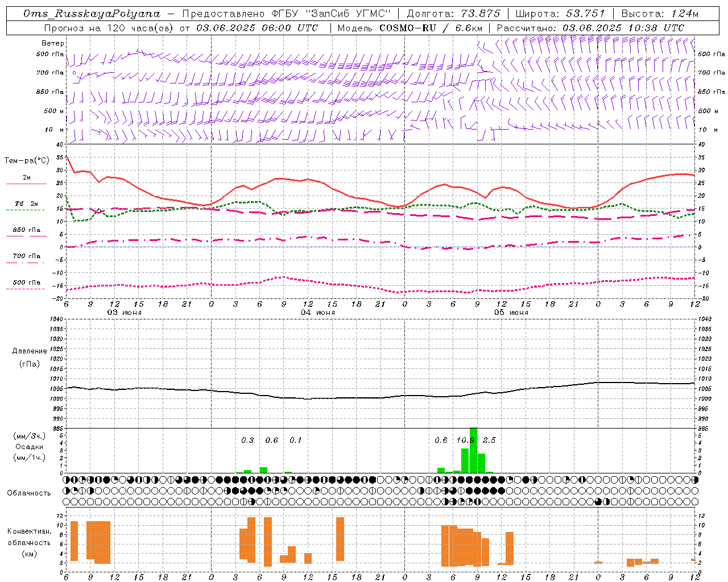Click the 03 июня date label

click(125, 313)
